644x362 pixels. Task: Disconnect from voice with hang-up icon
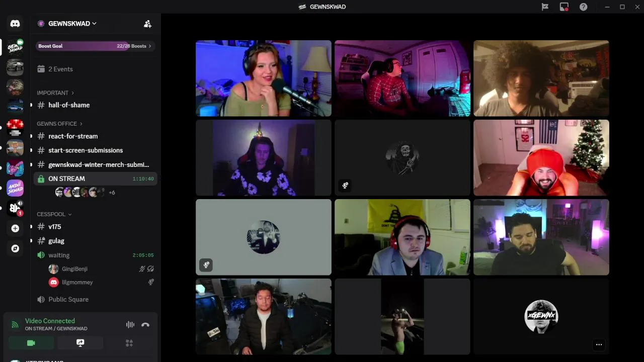145,324
